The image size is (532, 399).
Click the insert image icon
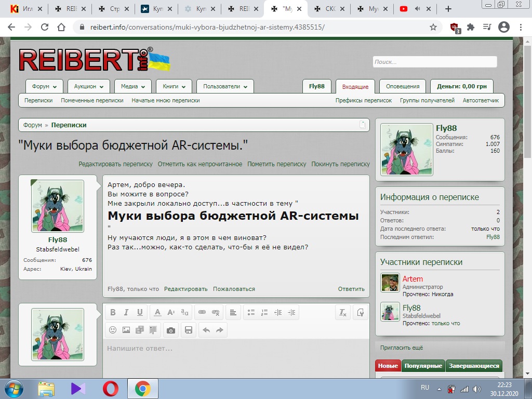[x=126, y=330]
